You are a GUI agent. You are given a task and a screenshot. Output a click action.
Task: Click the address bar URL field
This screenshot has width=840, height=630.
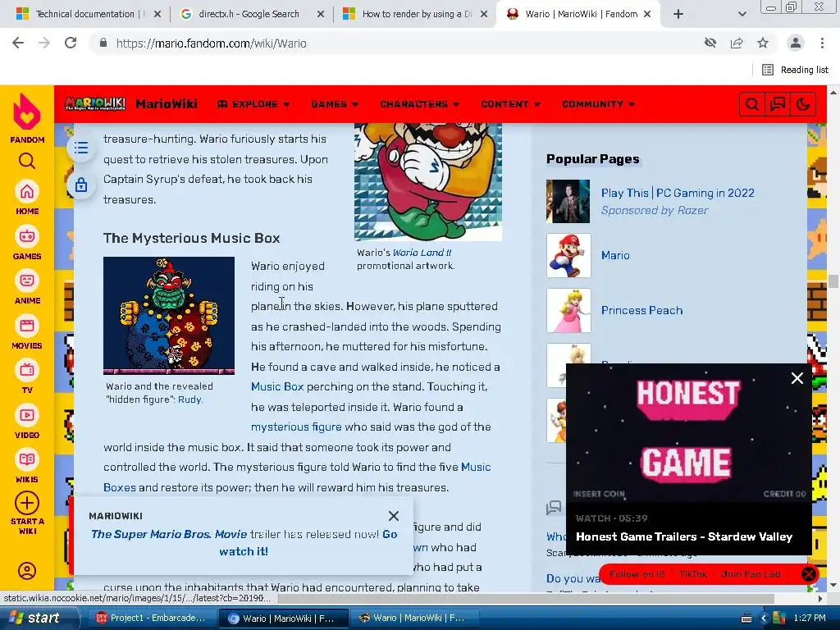coord(396,43)
